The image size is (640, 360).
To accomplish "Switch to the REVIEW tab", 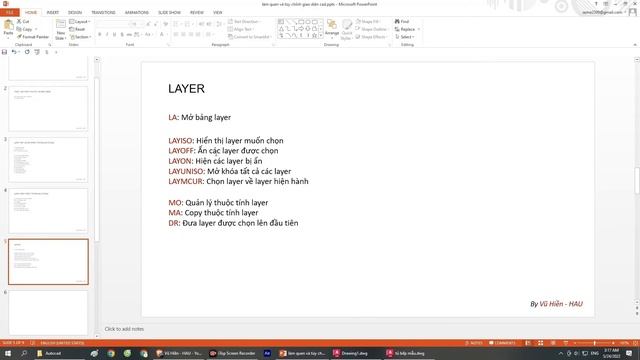I will [x=197, y=13].
